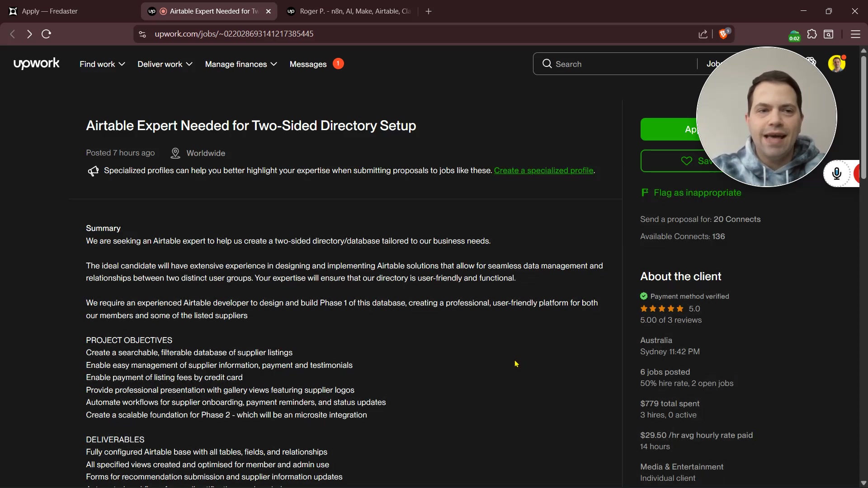Open the Brave hamburger menu
The image size is (868, 488).
855,34
